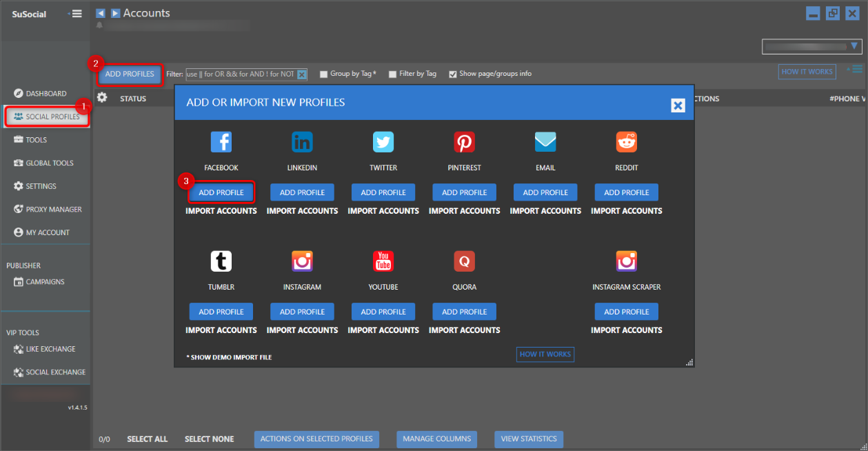Viewport: 868px width, 451px height.
Task: Add a Pinterest profile
Action: click(x=465, y=192)
